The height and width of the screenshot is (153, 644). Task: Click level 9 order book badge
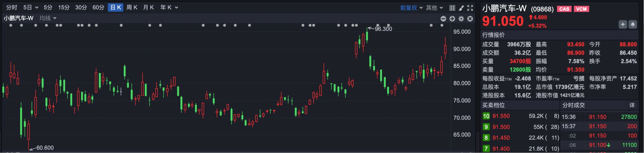(486, 127)
